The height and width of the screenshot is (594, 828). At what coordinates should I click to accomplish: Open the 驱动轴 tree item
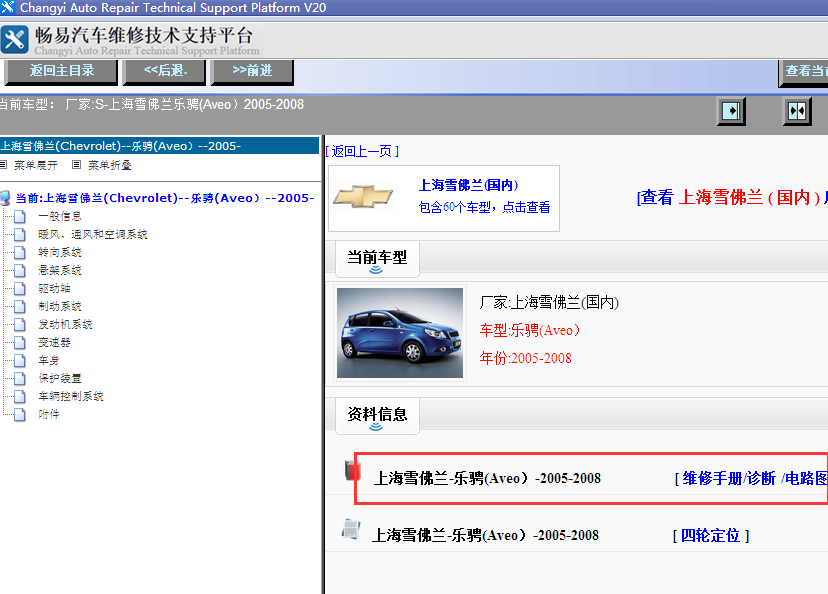pyautogui.click(x=54, y=288)
